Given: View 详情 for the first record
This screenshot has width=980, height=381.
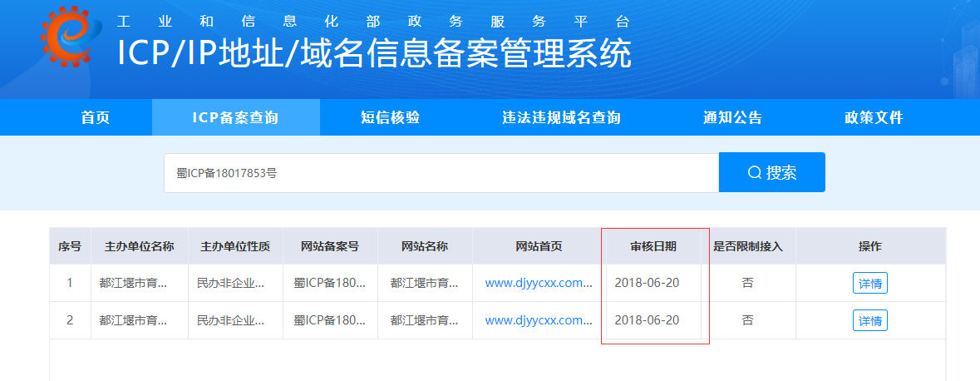Looking at the screenshot, I should pos(869,284).
